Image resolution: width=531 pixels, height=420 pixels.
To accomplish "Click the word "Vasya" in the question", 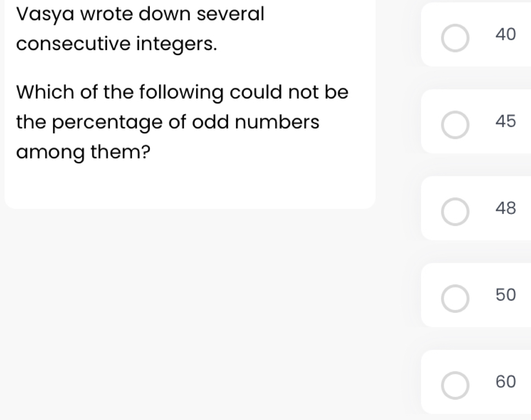I will 45,14.
